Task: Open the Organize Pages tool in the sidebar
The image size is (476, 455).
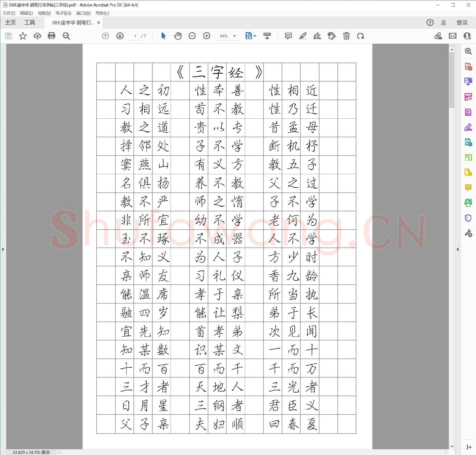Action: tap(469, 96)
